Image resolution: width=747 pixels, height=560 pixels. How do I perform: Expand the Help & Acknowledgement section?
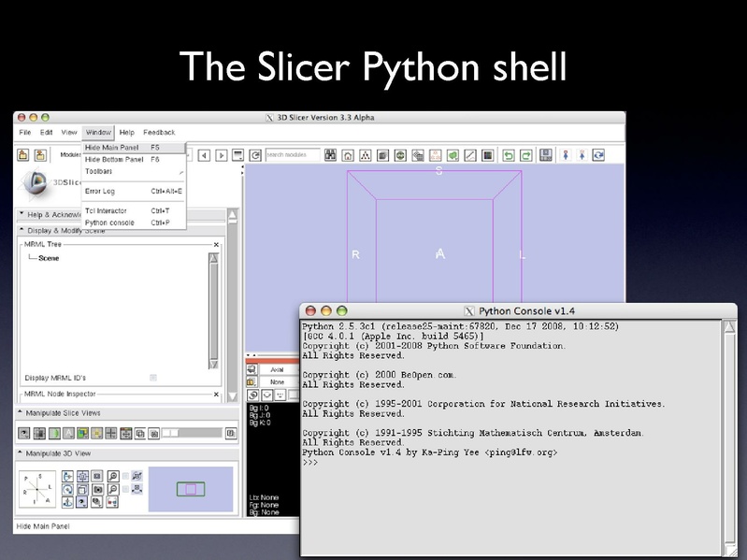(x=22, y=214)
